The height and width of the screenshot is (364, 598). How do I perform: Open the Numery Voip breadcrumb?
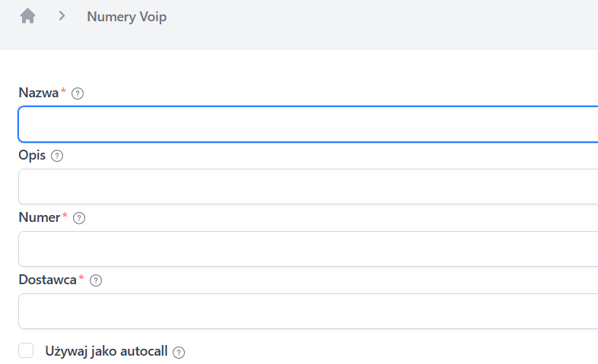pos(126,17)
